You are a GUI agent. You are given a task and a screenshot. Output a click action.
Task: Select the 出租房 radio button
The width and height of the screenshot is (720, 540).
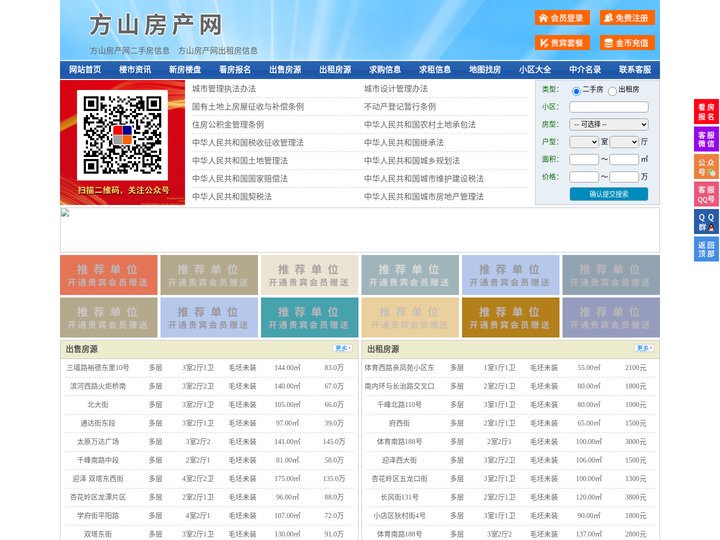tap(612, 91)
